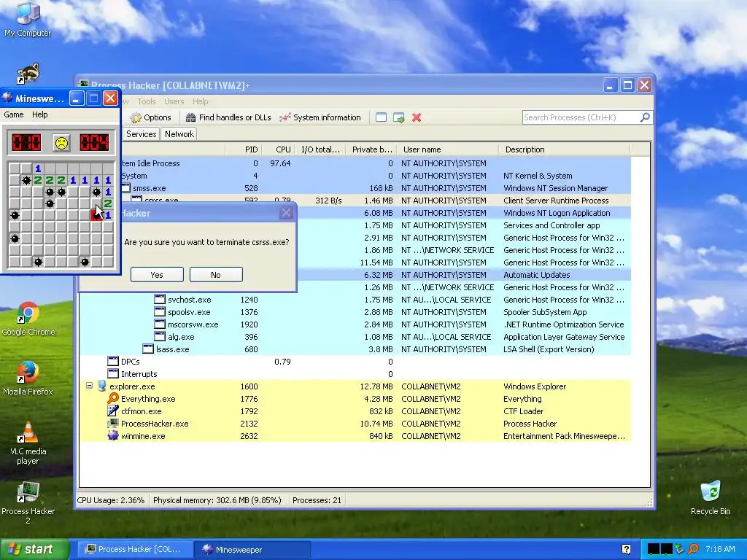Sort by the User name column header
The image size is (747, 560).
[448, 149]
